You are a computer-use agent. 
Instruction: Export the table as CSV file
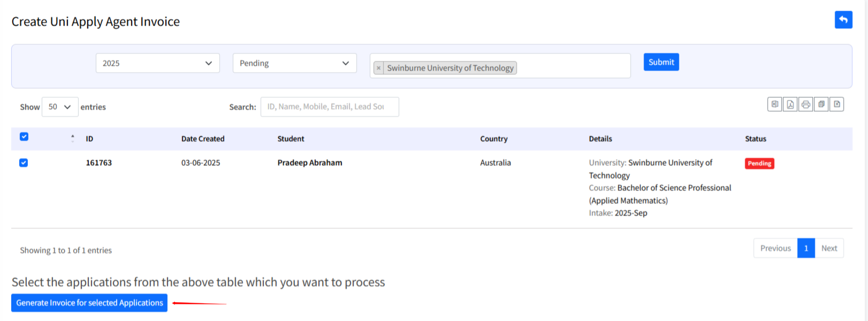point(836,104)
